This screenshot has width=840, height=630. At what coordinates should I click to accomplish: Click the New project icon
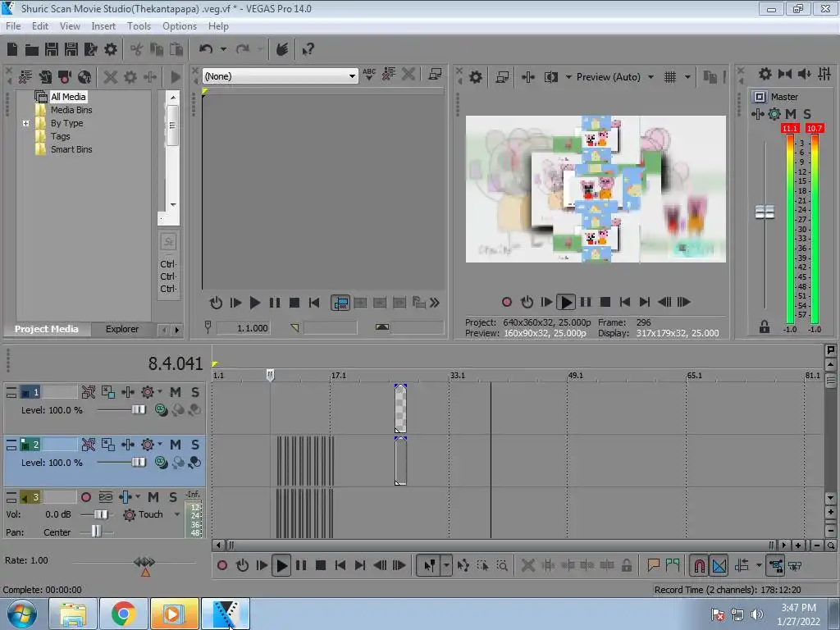coord(12,50)
